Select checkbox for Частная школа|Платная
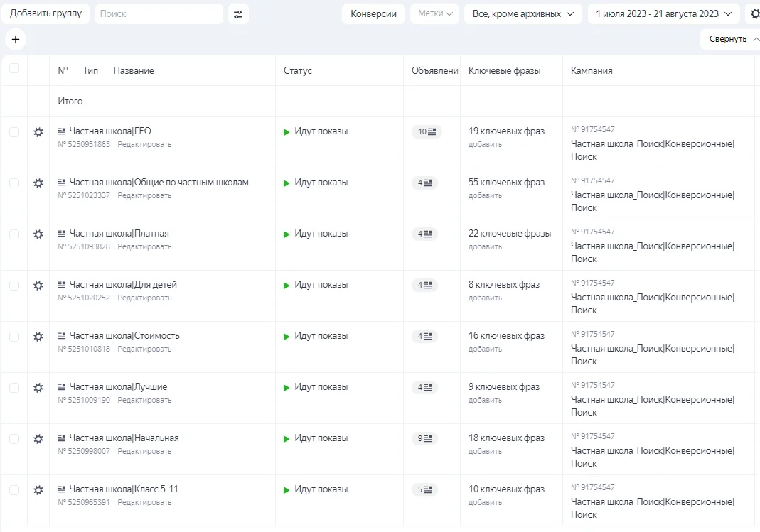Screen dimensions: 760x532 click(14, 234)
